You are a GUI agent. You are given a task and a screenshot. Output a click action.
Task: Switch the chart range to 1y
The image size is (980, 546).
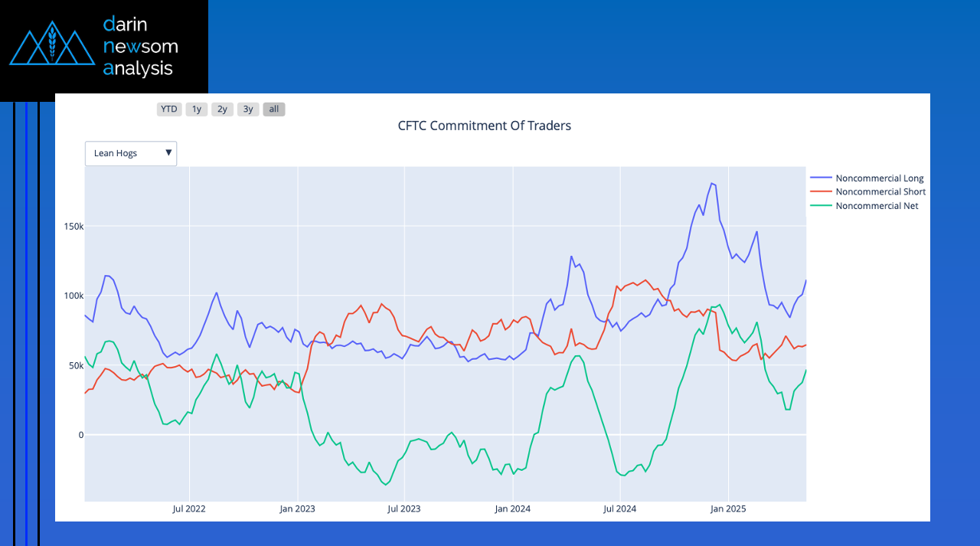pos(197,110)
